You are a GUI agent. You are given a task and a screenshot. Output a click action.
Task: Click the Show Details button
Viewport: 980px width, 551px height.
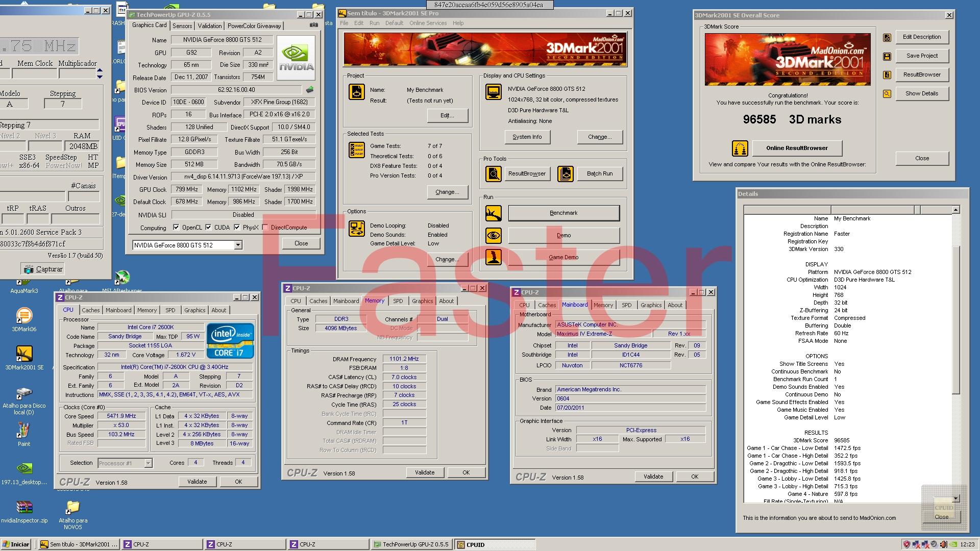click(922, 94)
